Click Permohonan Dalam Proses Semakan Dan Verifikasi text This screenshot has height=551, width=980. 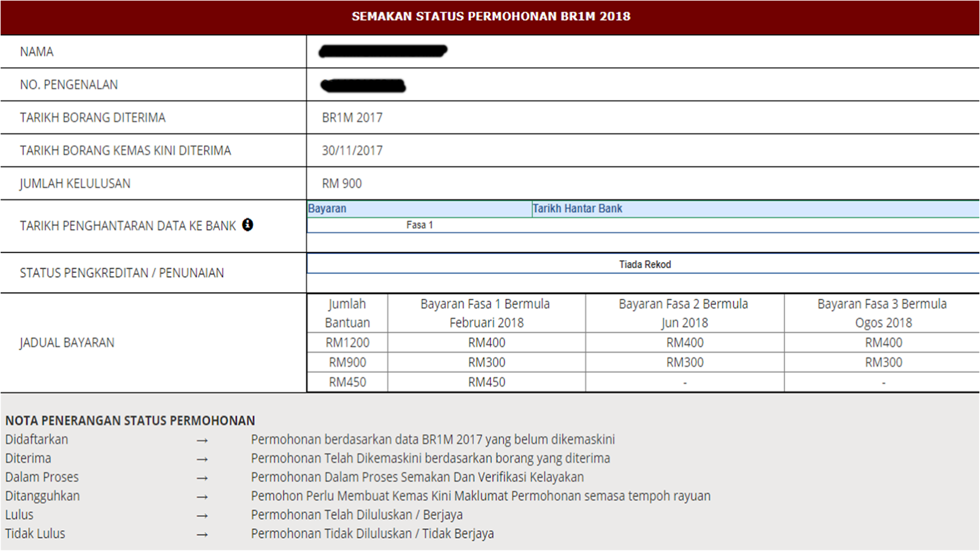(x=417, y=478)
